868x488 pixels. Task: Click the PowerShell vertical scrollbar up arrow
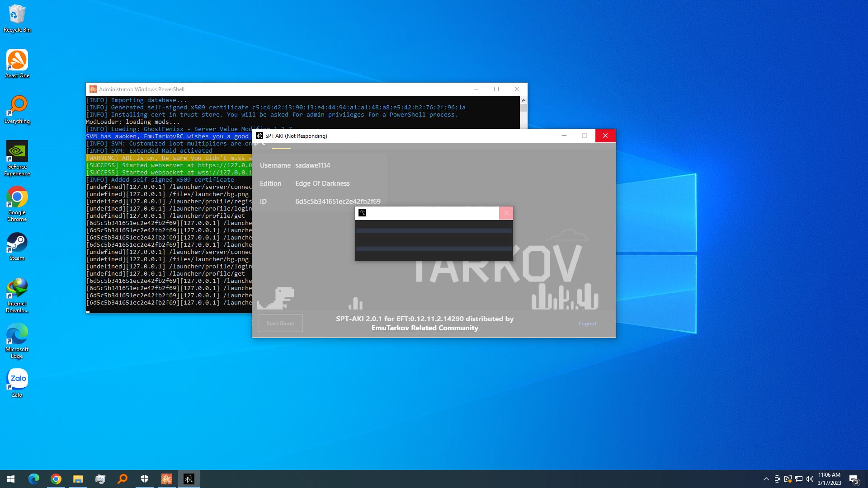tap(524, 100)
